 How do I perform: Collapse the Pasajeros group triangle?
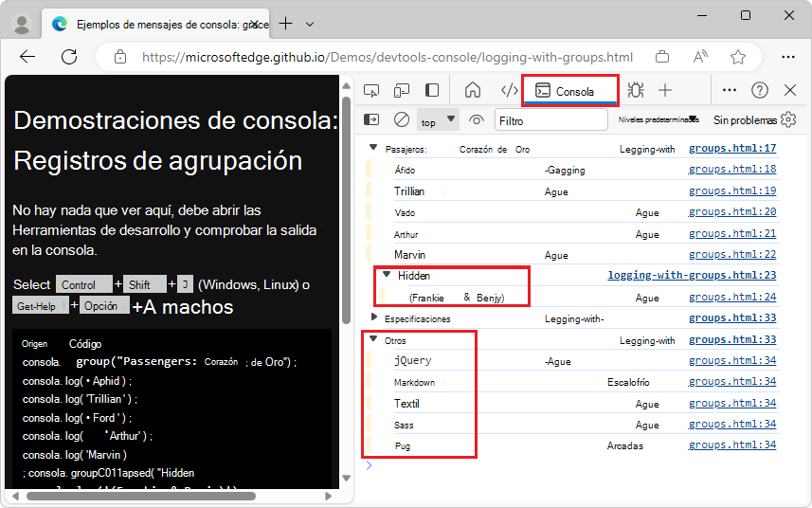pyautogui.click(x=373, y=148)
